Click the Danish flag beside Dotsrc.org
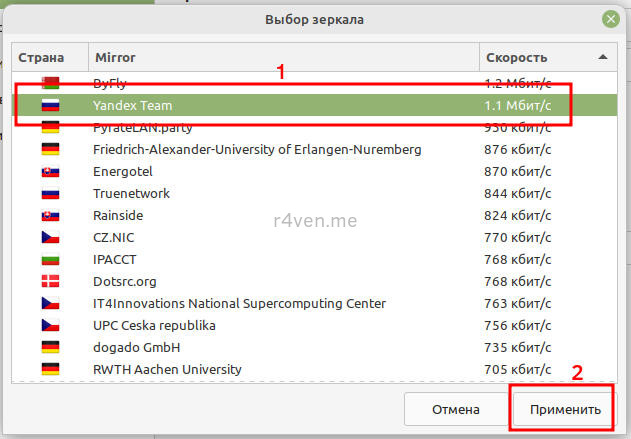631x439 pixels. pos(50,281)
